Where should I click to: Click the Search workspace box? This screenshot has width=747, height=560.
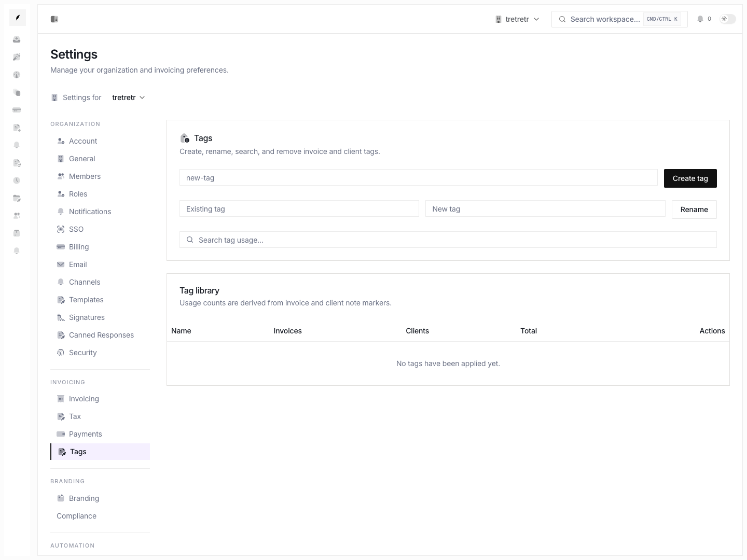coord(619,19)
